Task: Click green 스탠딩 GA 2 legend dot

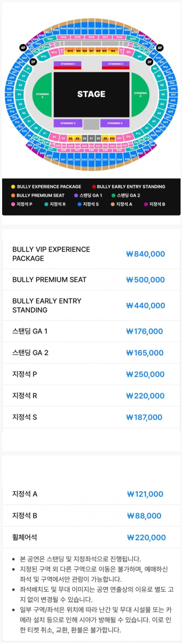Action: [113, 195]
